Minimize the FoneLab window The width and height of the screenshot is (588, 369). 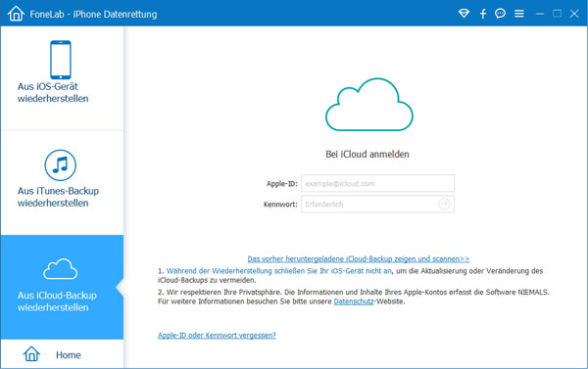click(540, 14)
